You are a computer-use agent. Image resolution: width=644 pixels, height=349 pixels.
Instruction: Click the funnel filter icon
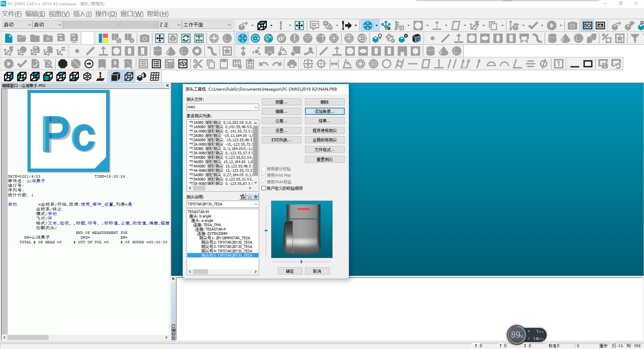click(635, 38)
